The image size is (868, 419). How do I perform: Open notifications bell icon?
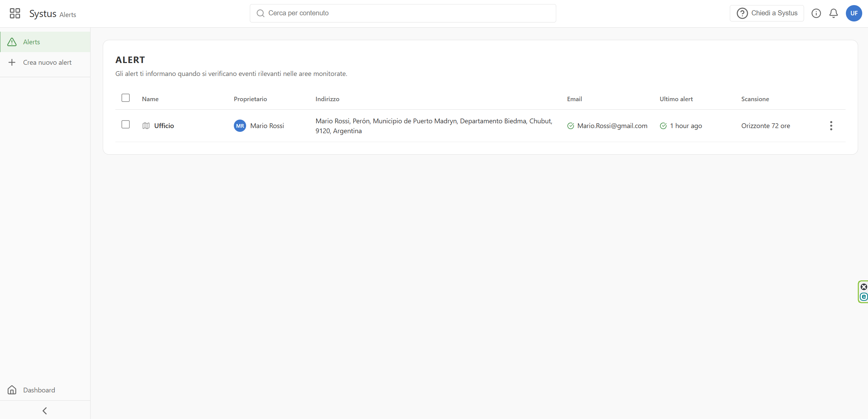833,13
